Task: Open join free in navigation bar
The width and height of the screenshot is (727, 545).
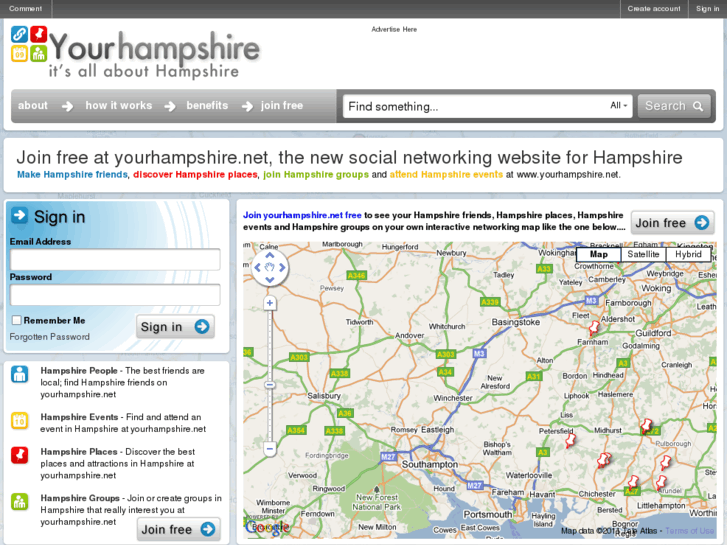Action: 282,106
